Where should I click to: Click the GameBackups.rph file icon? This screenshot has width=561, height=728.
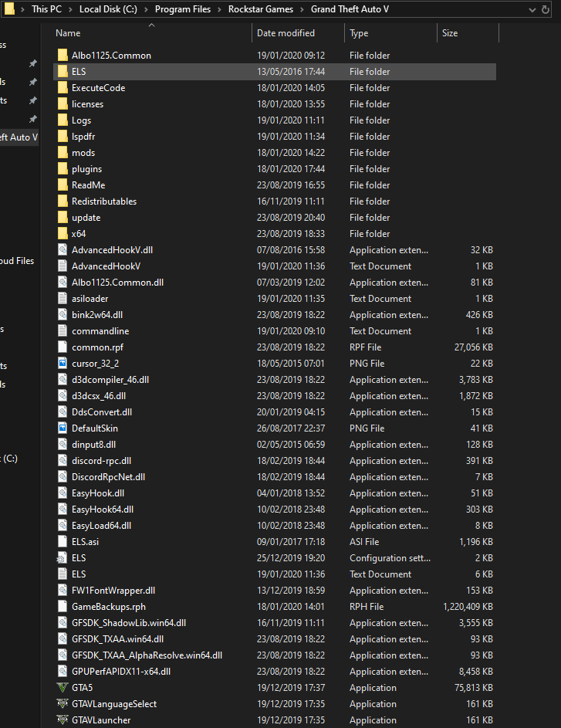pos(63,606)
